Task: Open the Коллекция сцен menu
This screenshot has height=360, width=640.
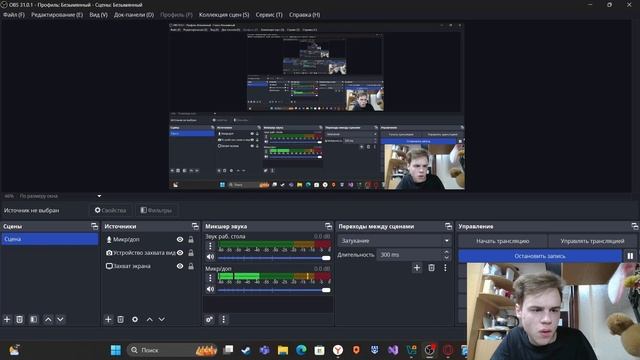Action: [224, 15]
